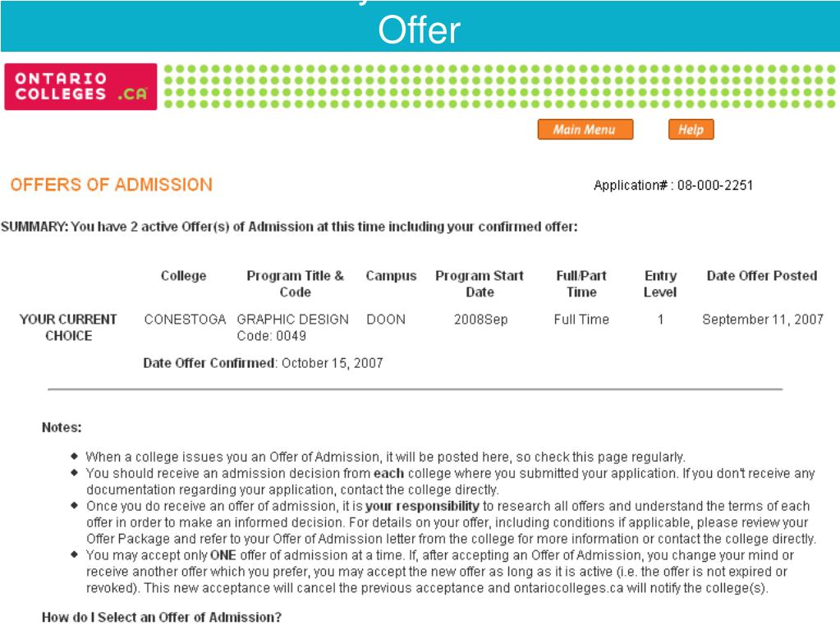This screenshot has width=840, height=630.
Task: Click Your Current Choice row label
Action: click(x=69, y=328)
